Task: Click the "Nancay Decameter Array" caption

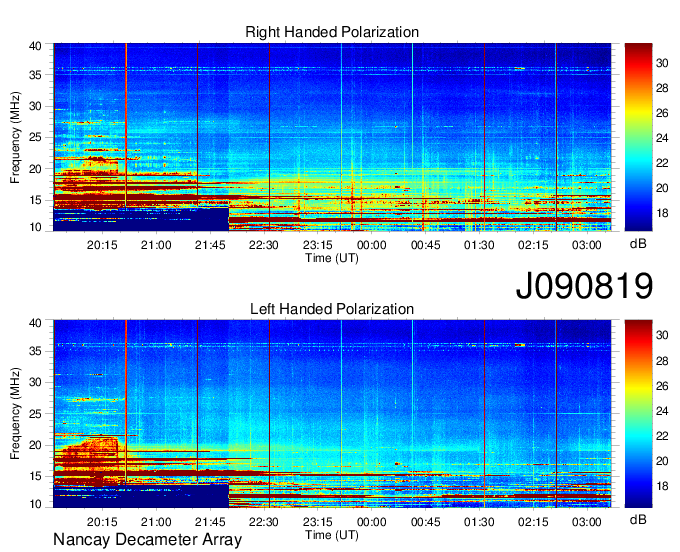Action: (147, 540)
